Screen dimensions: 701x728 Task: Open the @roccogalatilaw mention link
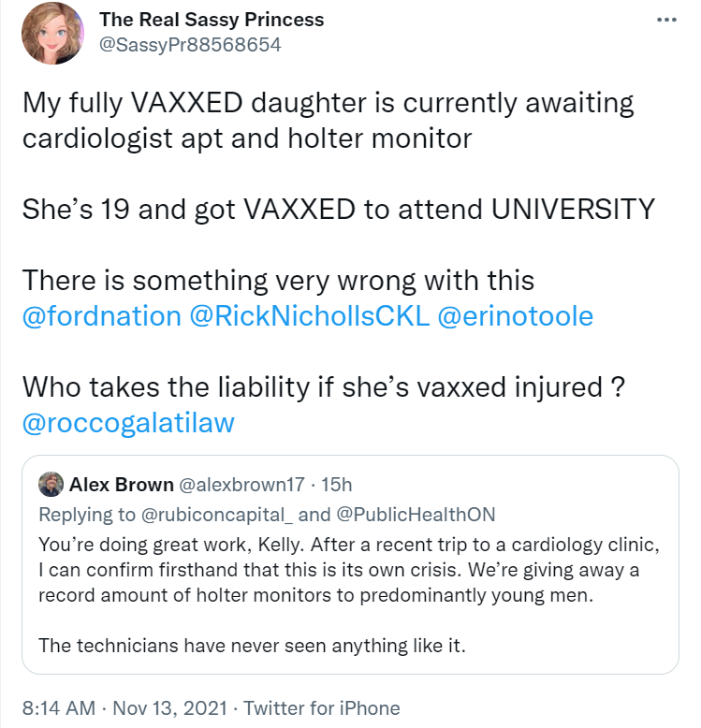[x=127, y=422]
